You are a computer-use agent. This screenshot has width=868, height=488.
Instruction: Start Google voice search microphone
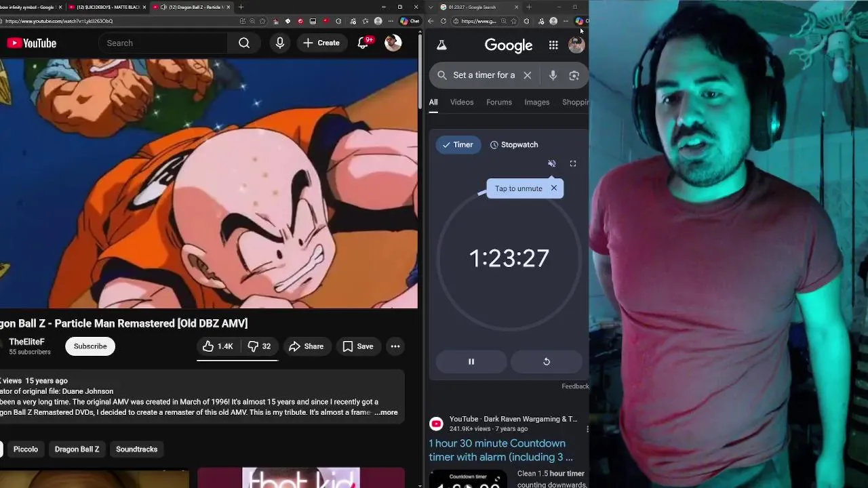(x=553, y=75)
